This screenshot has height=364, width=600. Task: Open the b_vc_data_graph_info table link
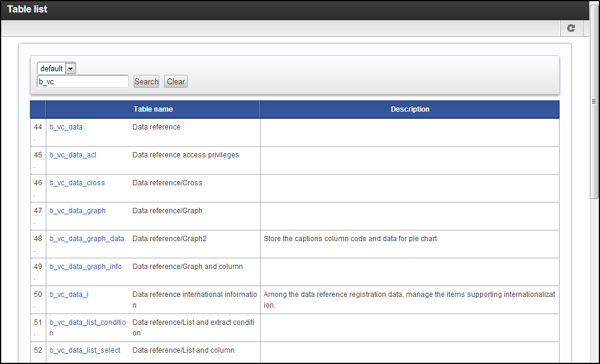[86, 267]
